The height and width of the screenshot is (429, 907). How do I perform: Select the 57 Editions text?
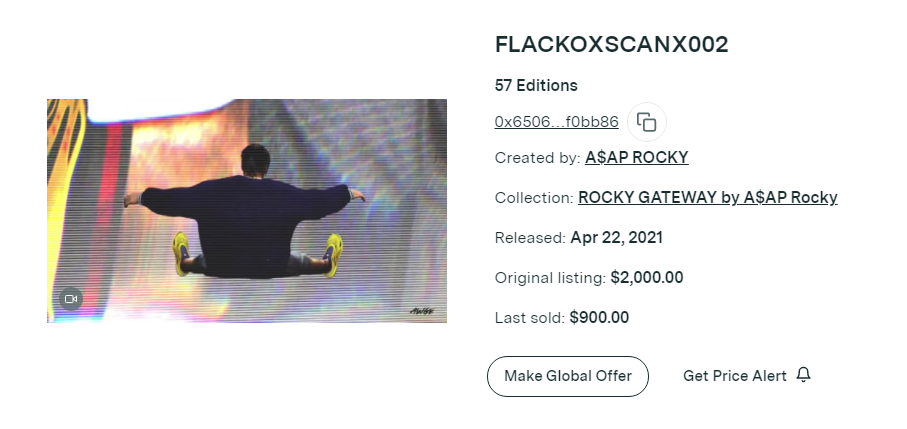536,86
